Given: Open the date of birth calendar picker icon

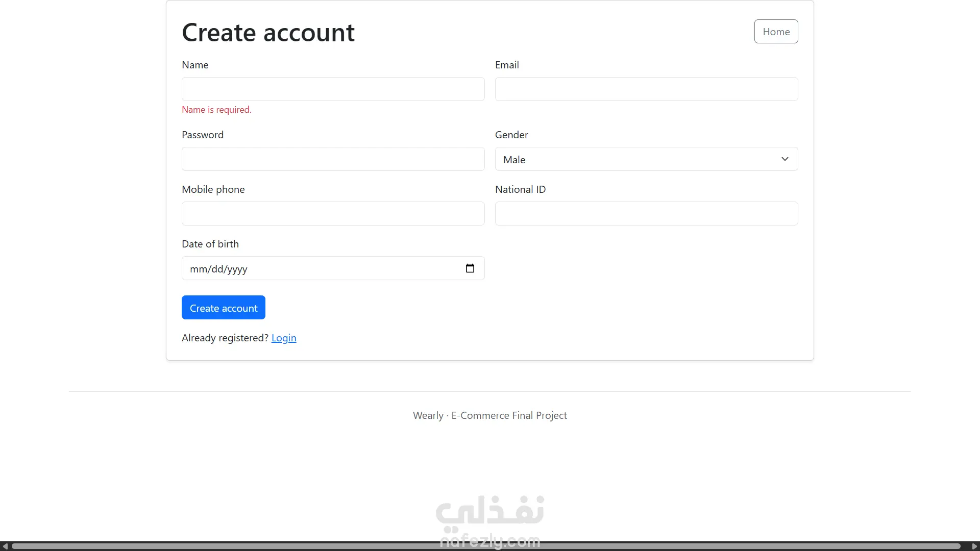Looking at the screenshot, I should tap(470, 268).
